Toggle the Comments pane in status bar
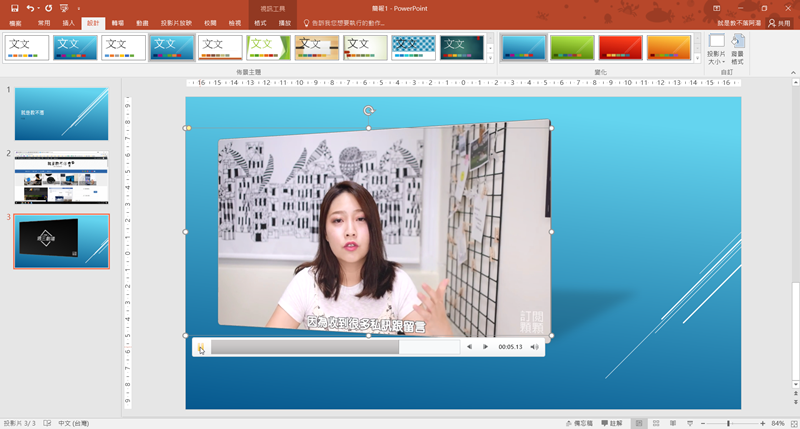This screenshot has height=429, width=800. coord(610,423)
